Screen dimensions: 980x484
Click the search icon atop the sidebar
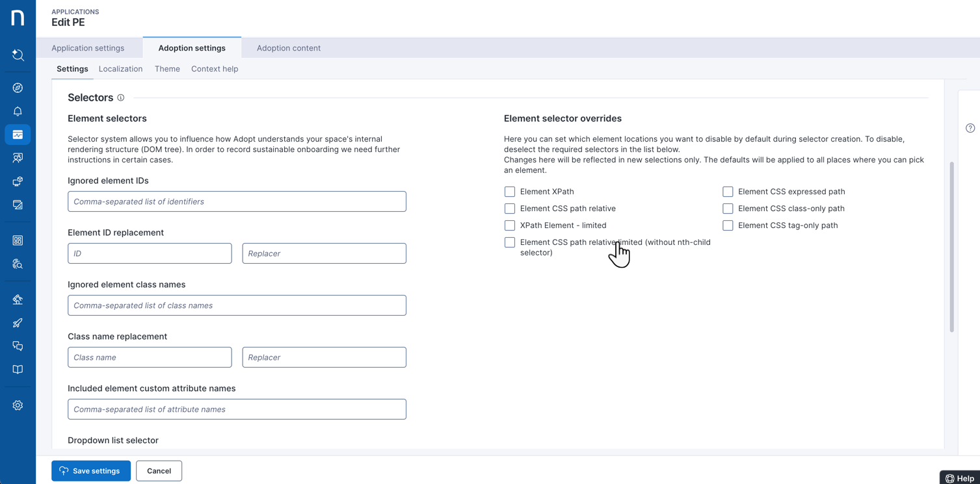click(18, 55)
